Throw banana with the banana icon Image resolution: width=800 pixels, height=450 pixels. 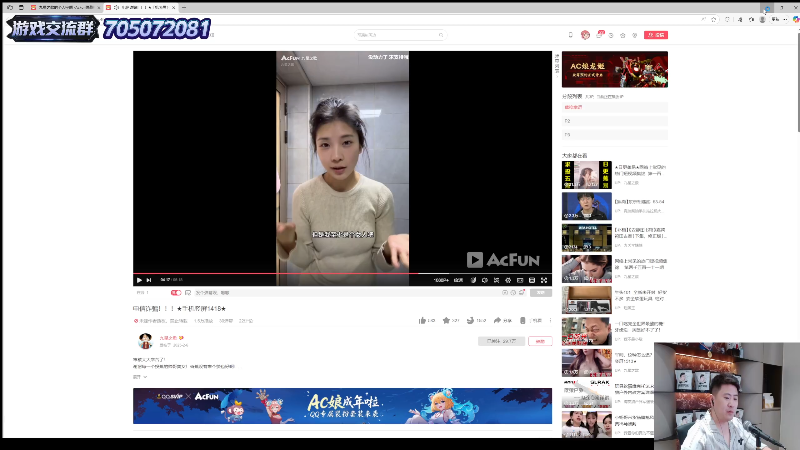470,320
